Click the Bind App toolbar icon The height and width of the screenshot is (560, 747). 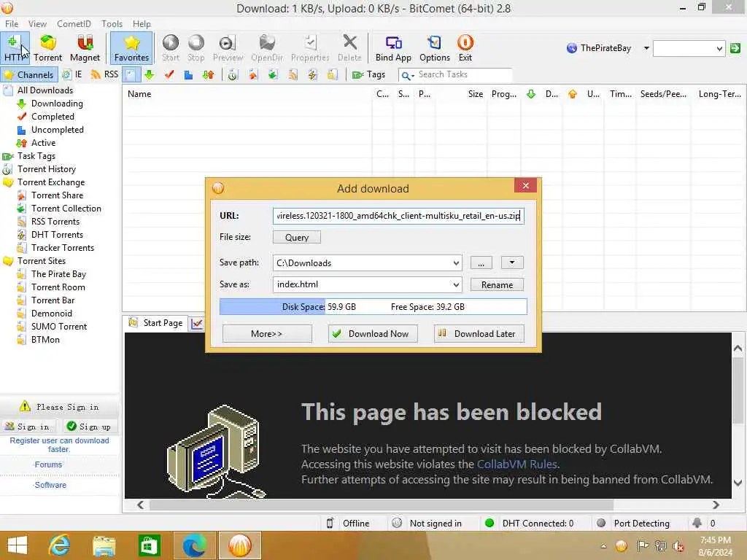point(393,48)
